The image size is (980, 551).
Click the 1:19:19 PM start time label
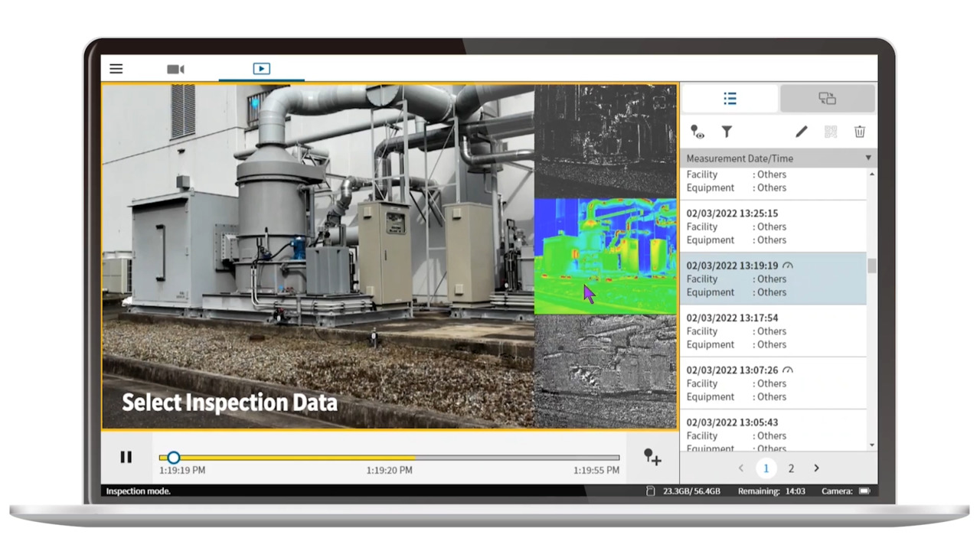182,471
